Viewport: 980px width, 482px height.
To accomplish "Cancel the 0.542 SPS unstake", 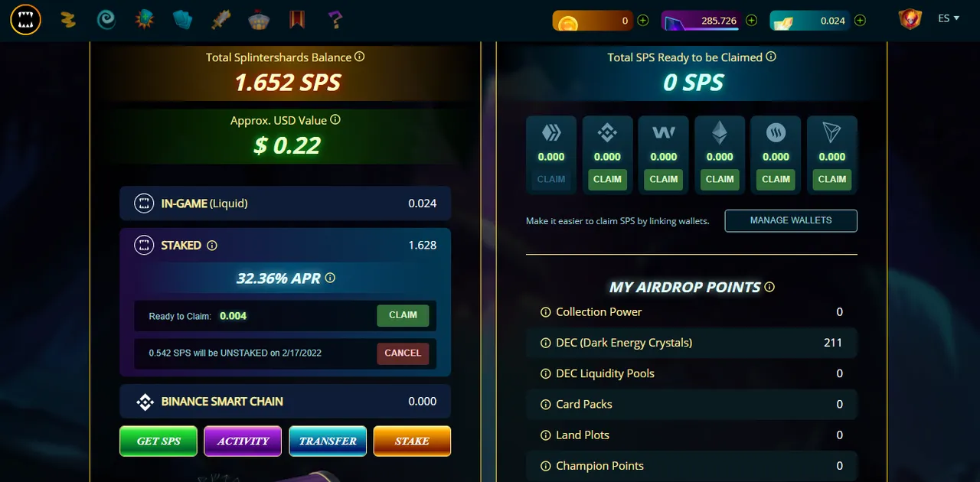I will pyautogui.click(x=403, y=353).
